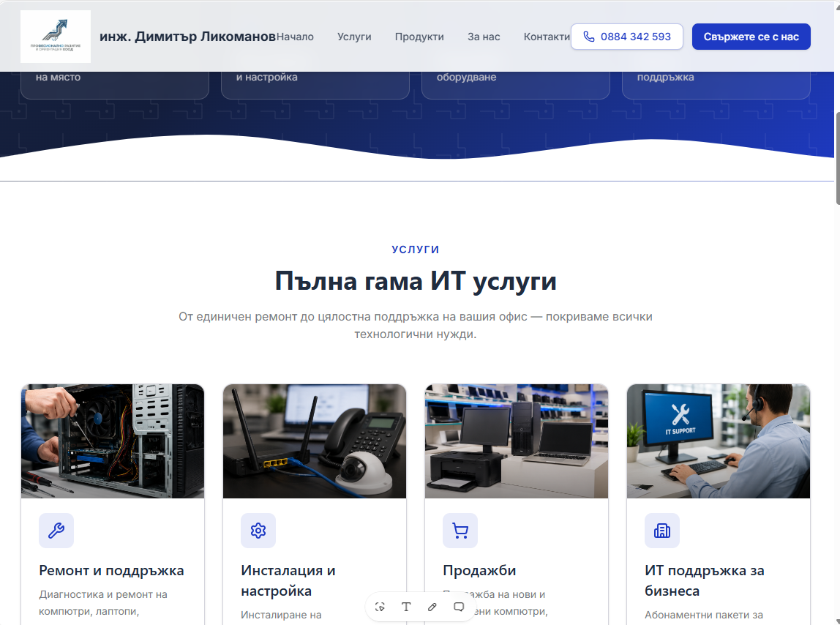Image resolution: width=840 pixels, height=625 pixels.
Task: Select the pen tool in floating toolbar
Action: (x=432, y=607)
